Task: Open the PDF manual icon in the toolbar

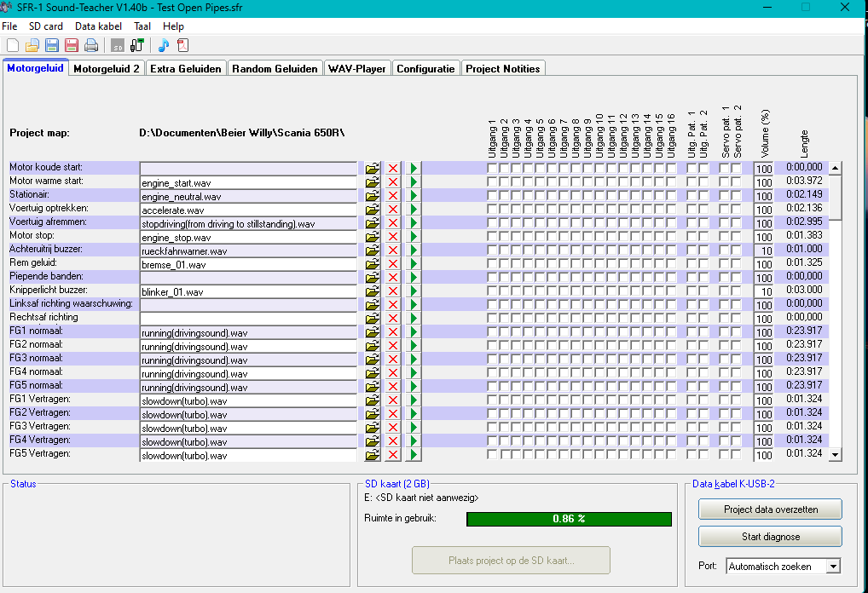Action: point(182,45)
